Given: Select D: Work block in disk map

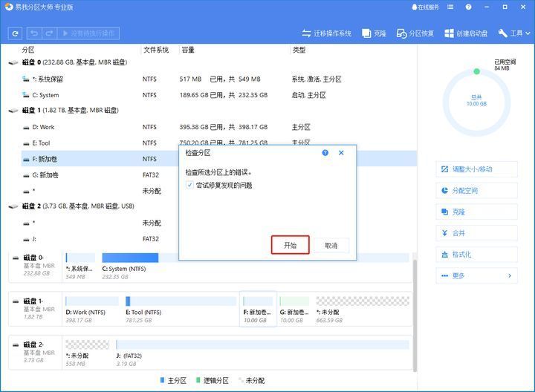Looking at the screenshot, I should 91,310.
